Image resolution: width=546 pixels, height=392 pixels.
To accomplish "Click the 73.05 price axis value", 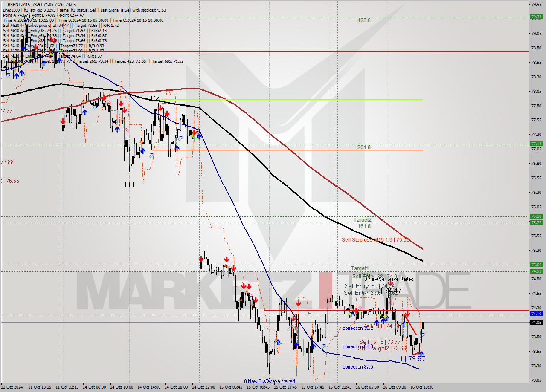I will pos(536,380).
